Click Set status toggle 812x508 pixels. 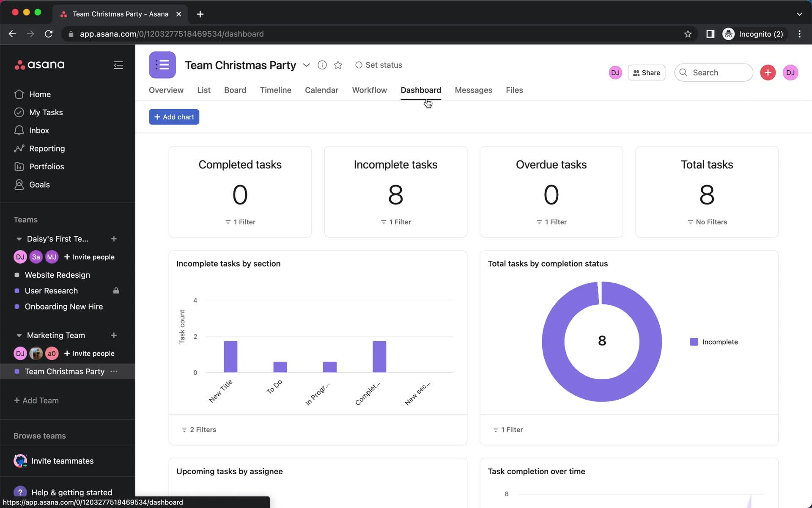pos(379,65)
